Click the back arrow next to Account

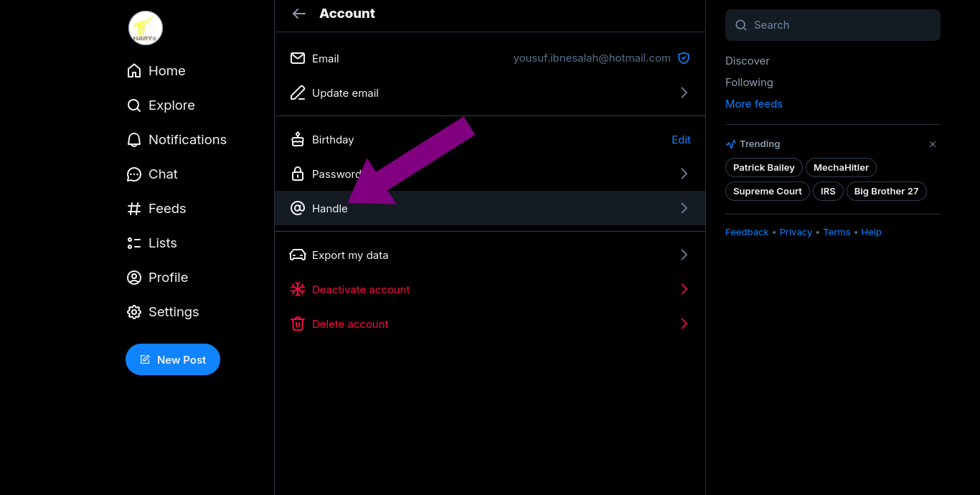point(299,14)
